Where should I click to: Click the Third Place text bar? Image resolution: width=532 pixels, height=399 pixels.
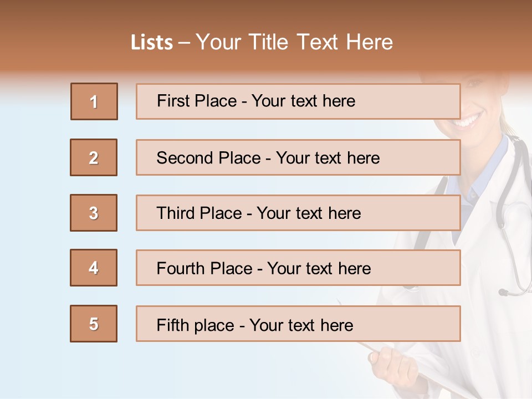click(x=298, y=213)
